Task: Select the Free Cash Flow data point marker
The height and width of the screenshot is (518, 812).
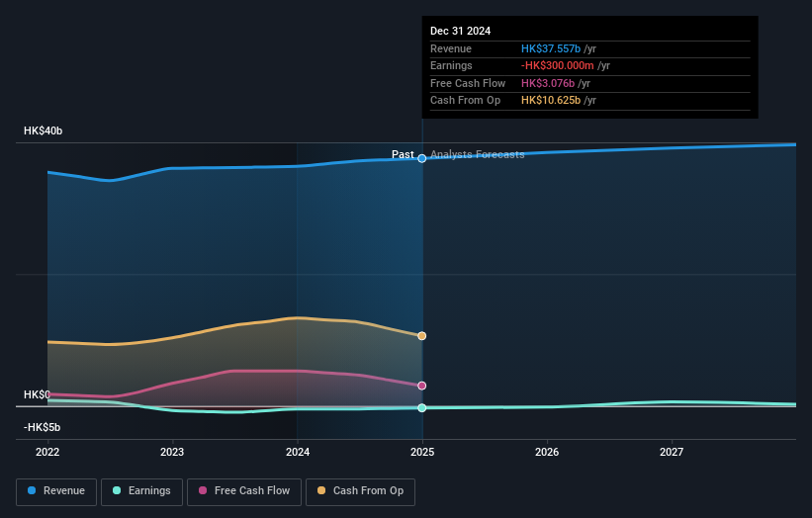Action: (422, 386)
